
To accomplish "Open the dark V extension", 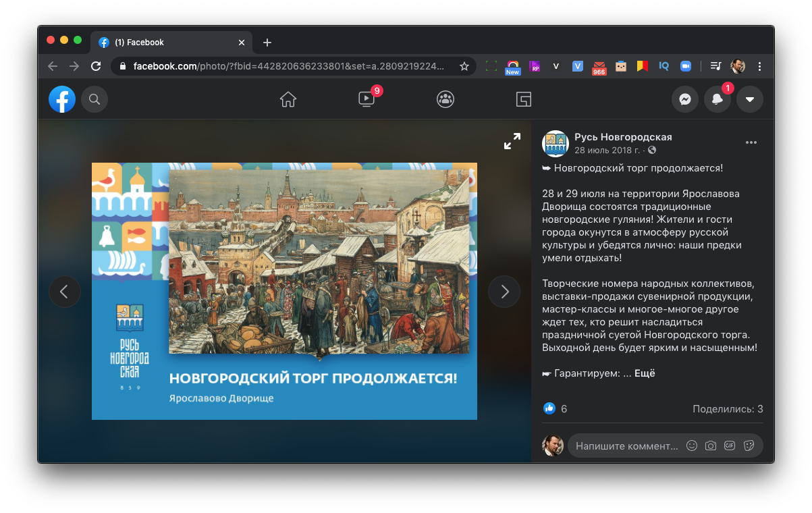I will 556,66.
